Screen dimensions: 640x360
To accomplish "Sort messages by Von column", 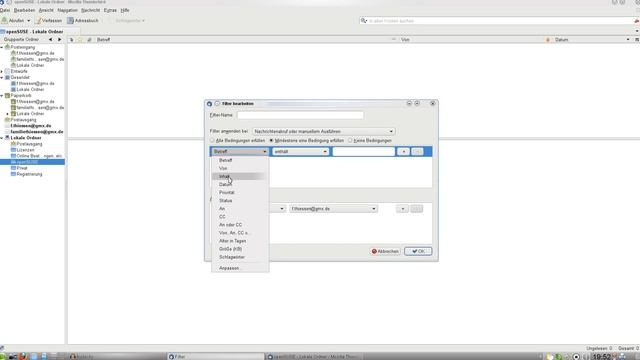I will click(405, 40).
